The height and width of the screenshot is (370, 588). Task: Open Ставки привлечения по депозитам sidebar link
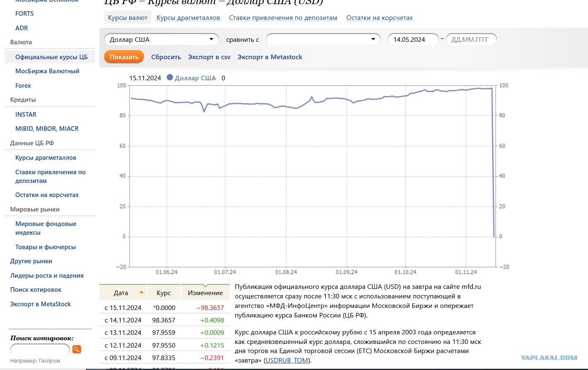(50, 176)
